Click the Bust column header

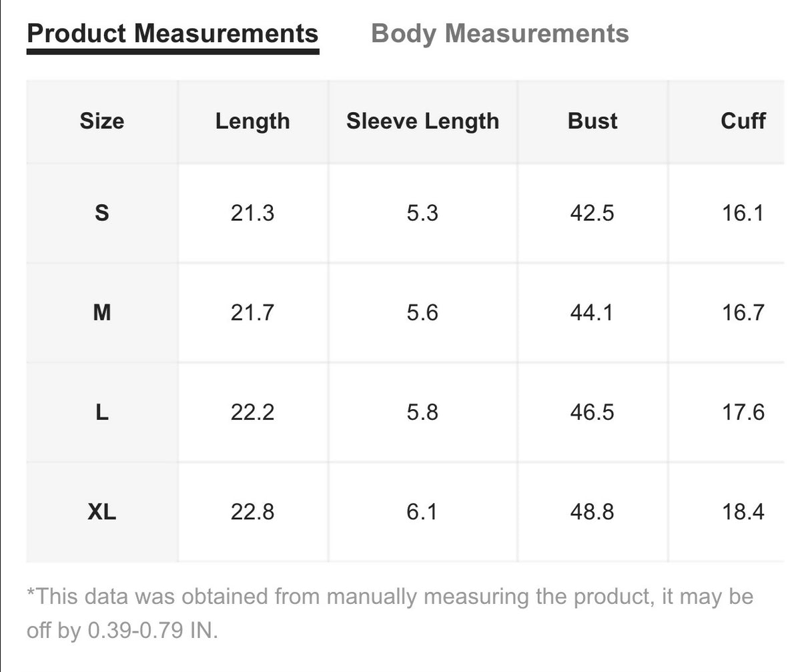pyautogui.click(x=592, y=121)
